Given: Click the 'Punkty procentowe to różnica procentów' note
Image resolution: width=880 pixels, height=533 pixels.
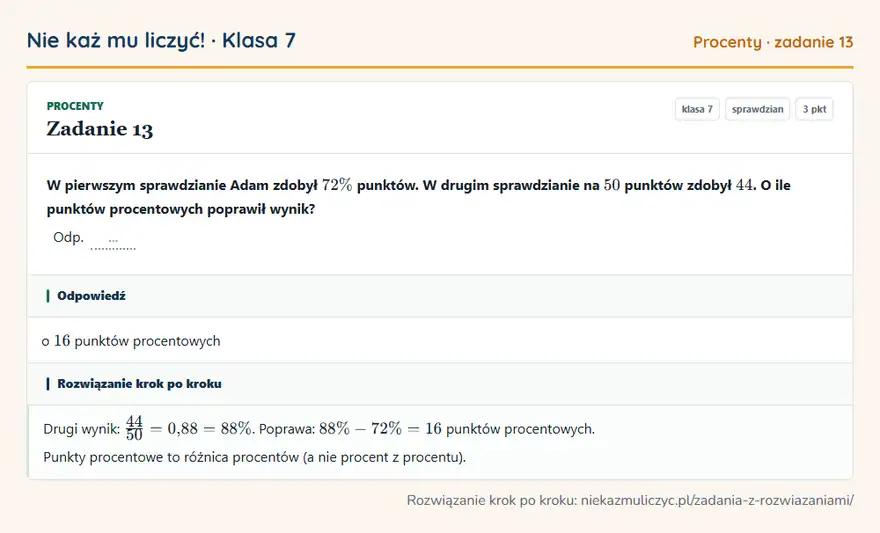Looking at the screenshot, I should [254, 457].
